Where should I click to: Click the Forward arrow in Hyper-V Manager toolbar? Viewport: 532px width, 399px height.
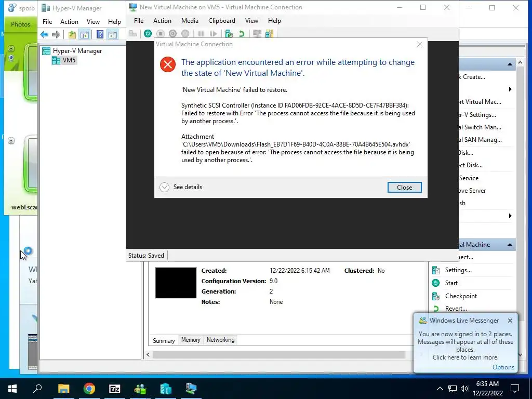tap(56, 34)
